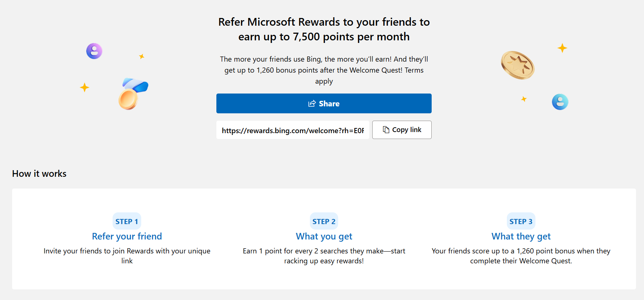This screenshot has width=644, height=300.
Task: Click the STEP 3 badge
Action: [x=521, y=221]
